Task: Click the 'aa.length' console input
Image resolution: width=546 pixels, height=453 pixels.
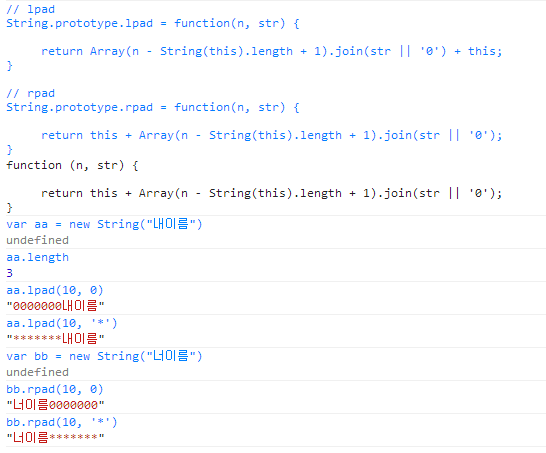Action: pyautogui.click(x=38, y=258)
